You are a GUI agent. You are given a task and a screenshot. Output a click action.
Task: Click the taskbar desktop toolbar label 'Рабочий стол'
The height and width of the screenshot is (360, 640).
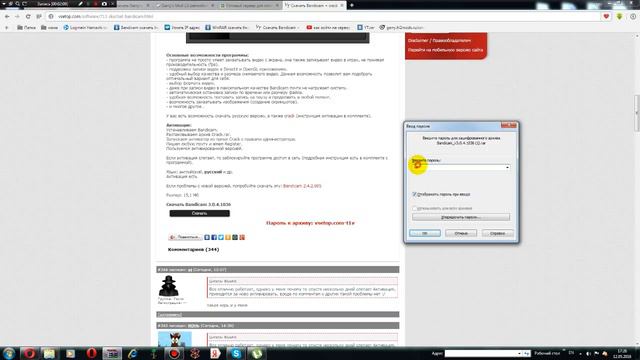[x=547, y=353]
